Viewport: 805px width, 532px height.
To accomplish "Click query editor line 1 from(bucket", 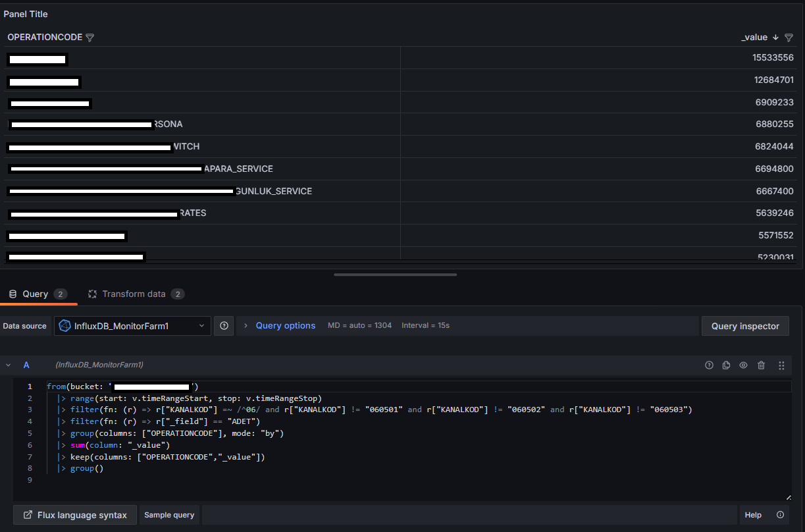I will coord(122,386).
